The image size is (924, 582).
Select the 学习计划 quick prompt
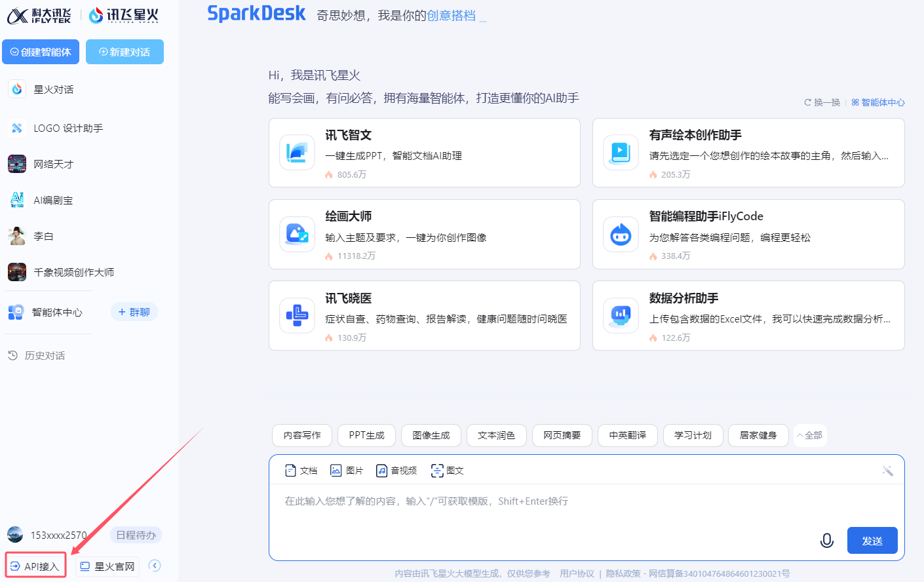tap(693, 435)
